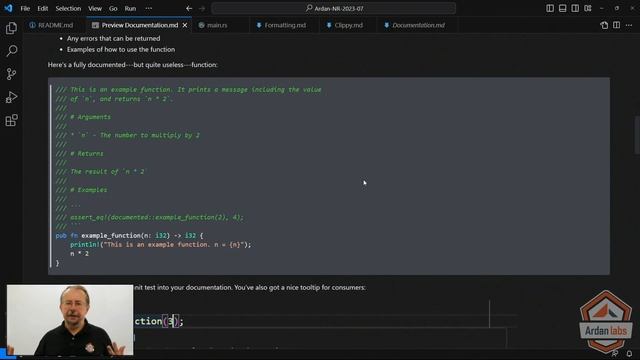Image resolution: width=640 pixels, height=360 pixels.
Task: Open the Search view icon
Action: click(11, 51)
